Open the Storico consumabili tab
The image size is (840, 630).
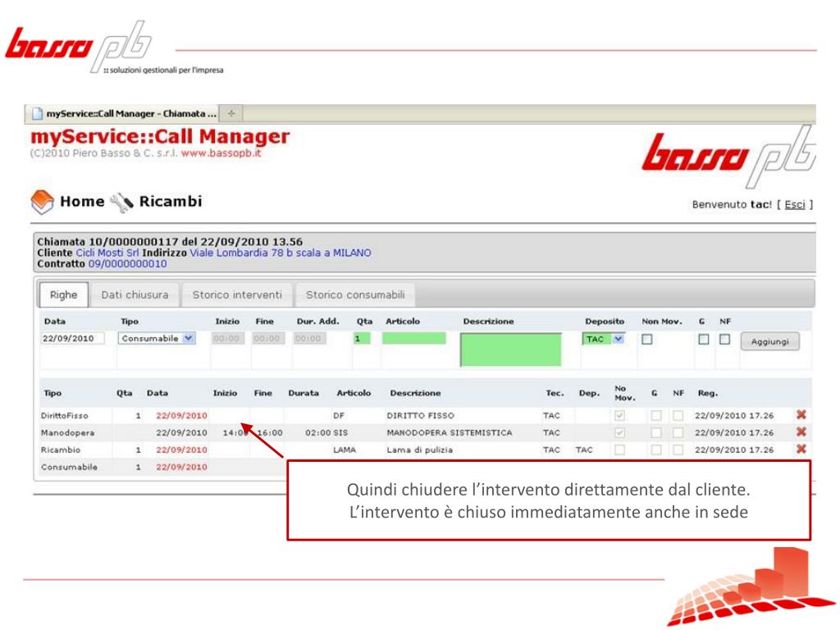coord(355,294)
